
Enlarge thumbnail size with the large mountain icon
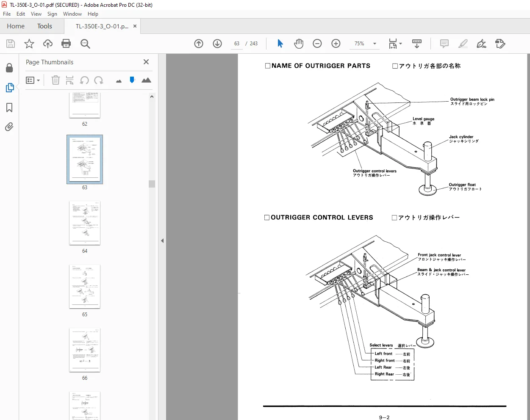pyautogui.click(x=146, y=80)
